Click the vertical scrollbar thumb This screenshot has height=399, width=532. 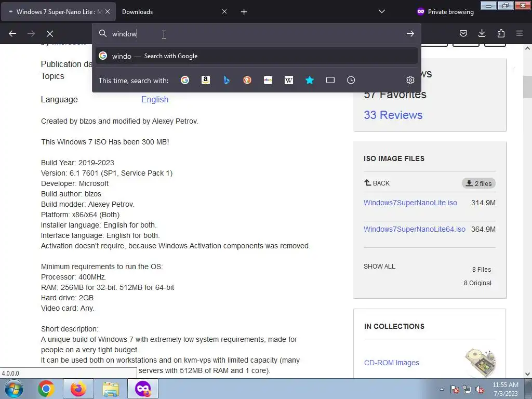[x=527, y=87]
